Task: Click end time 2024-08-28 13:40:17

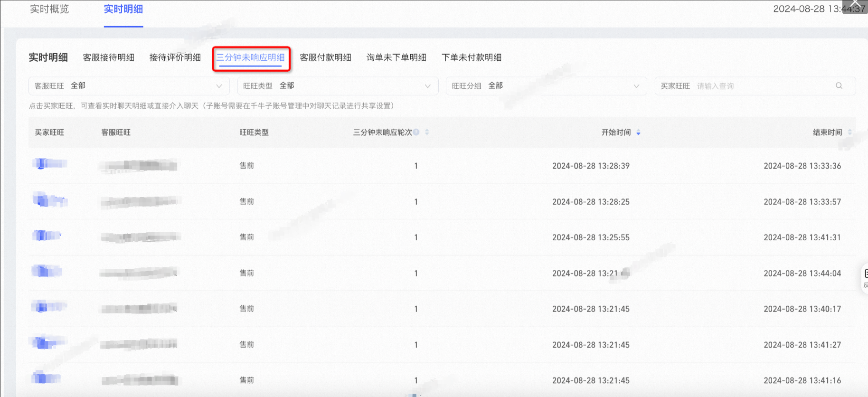Action: coord(802,309)
